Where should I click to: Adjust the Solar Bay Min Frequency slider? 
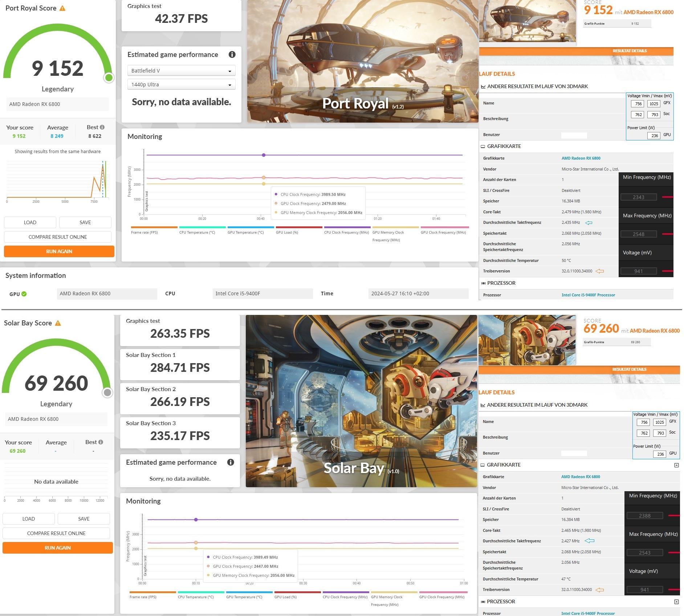coord(674,516)
